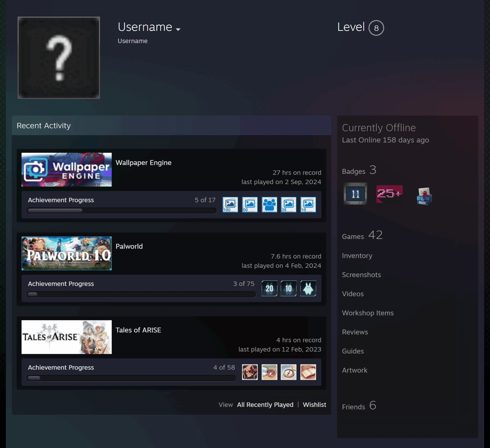Click the Friends 6 link
This screenshot has height=448, width=490.
point(359,406)
